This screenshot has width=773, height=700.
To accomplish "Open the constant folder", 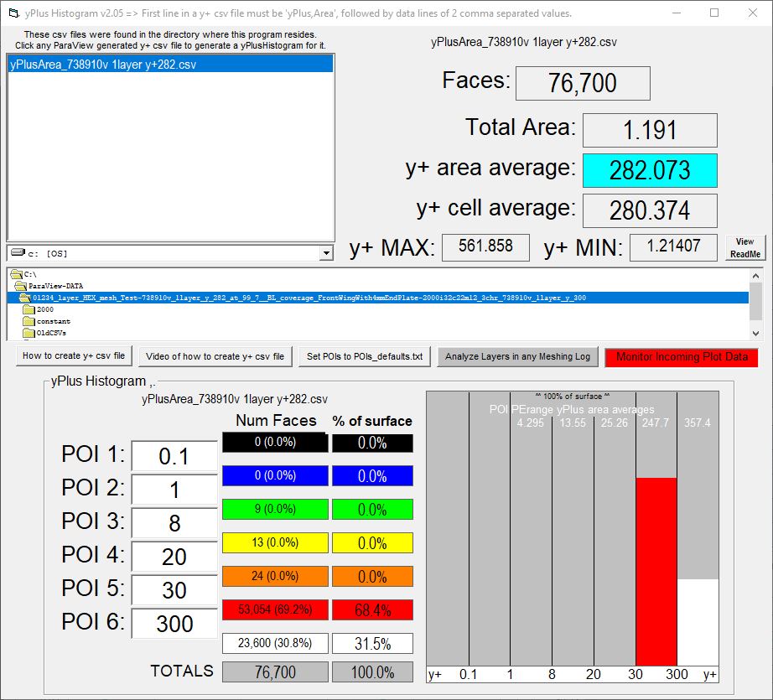I will (53, 321).
